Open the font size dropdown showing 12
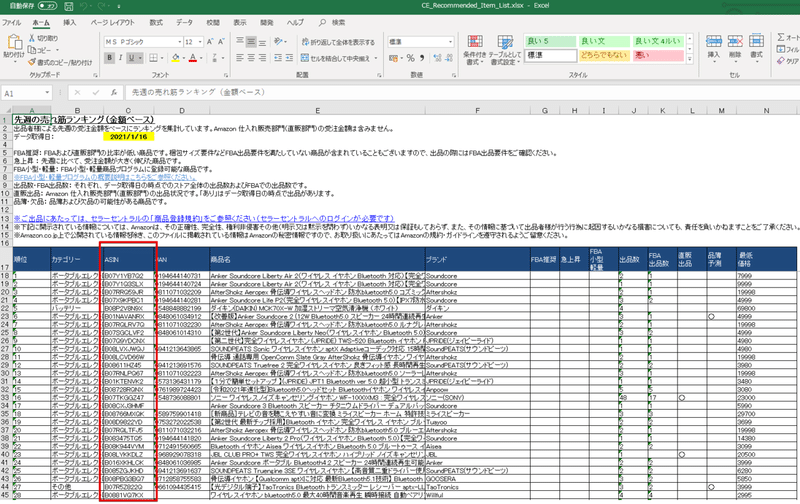Viewport: 800px width, 504px height. click(200, 42)
